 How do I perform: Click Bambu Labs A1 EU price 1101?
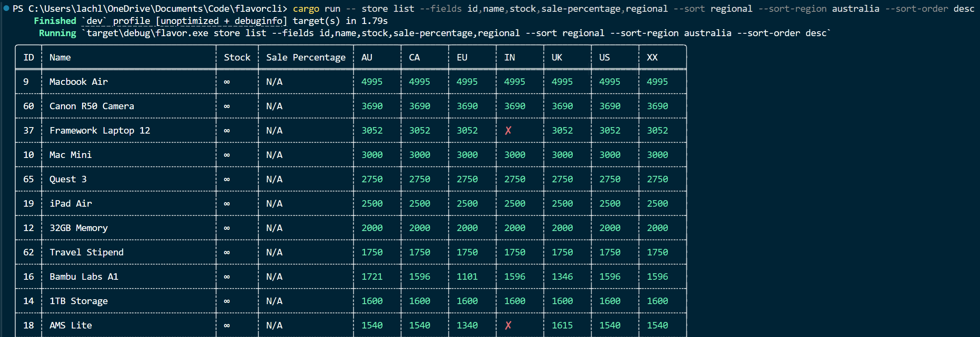[467, 277]
